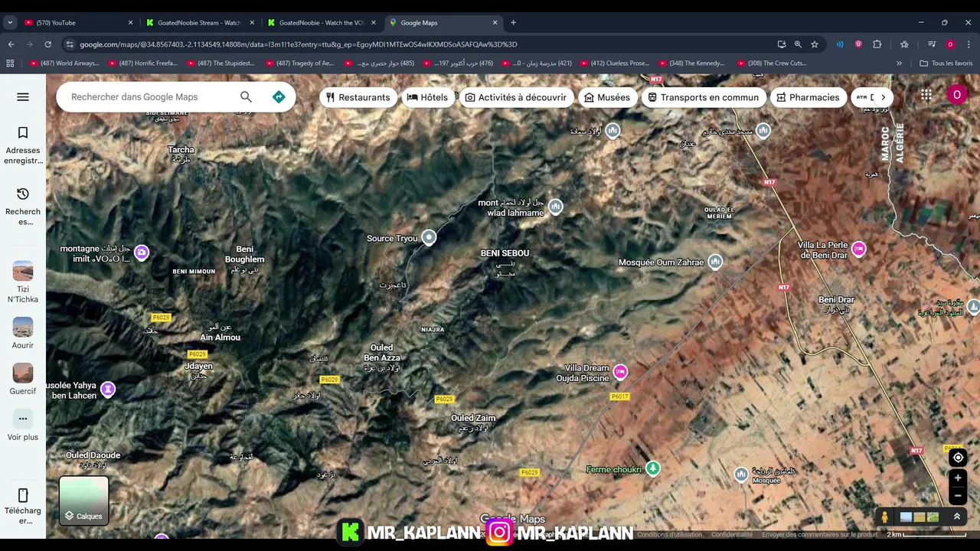Image resolution: width=980 pixels, height=551 pixels.
Task: Go back with browser back arrow
Action: (x=11, y=44)
